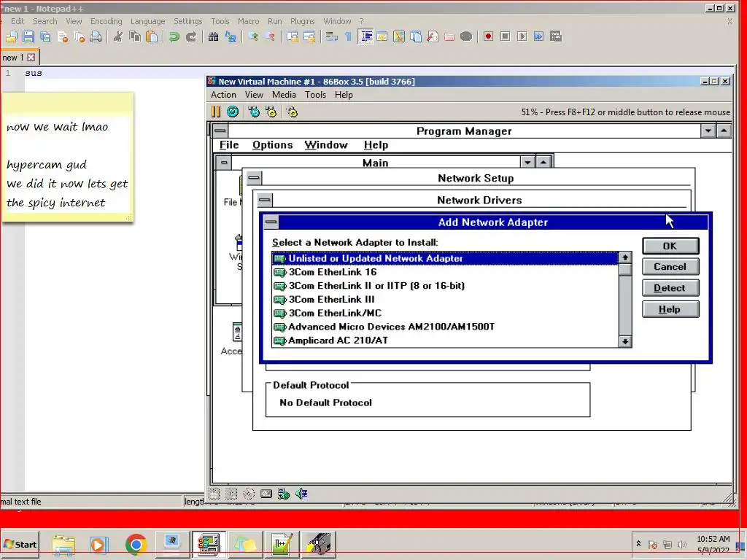This screenshot has height=560, width=747.
Task: Toggle the Indent Guide icon in Notepad++
Action: (365, 36)
